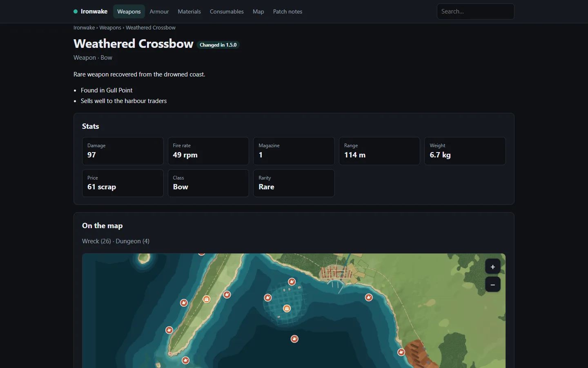The width and height of the screenshot is (588, 368).
Task: Zoom in on the map with plus
Action: (x=493, y=267)
